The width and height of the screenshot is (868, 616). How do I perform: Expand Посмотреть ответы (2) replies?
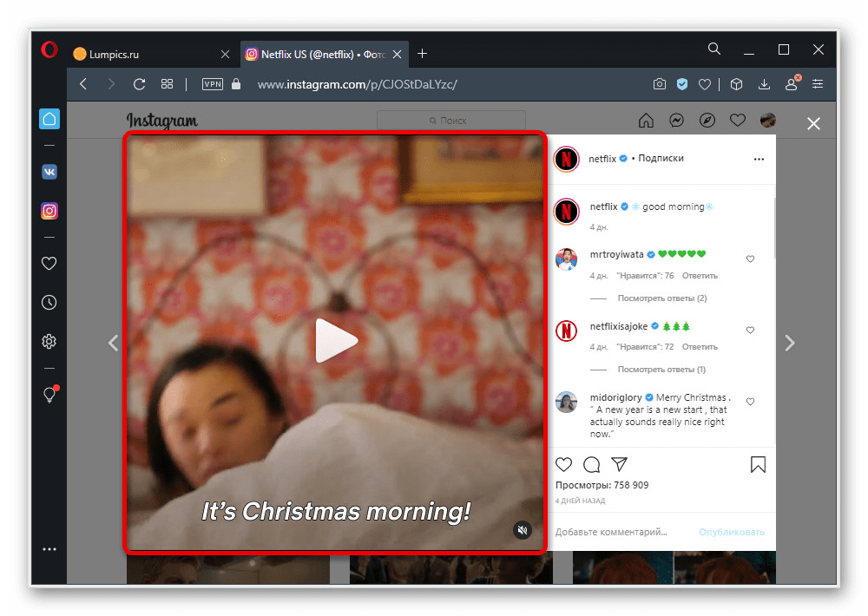(x=662, y=298)
